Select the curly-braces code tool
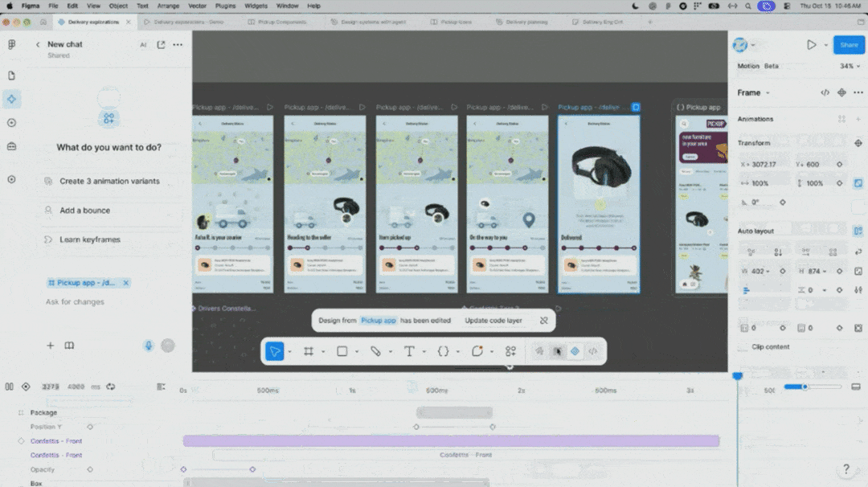The height and width of the screenshot is (487, 868). tap(443, 351)
